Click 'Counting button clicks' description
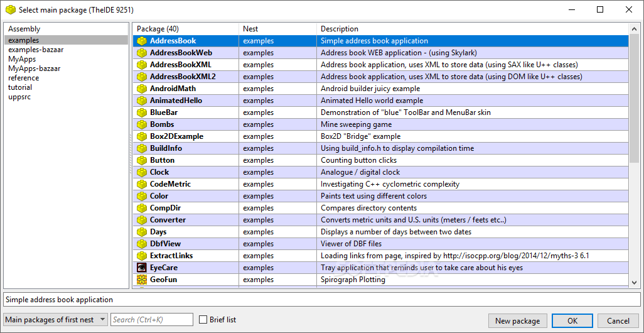The height and width of the screenshot is (333, 644). tap(358, 160)
